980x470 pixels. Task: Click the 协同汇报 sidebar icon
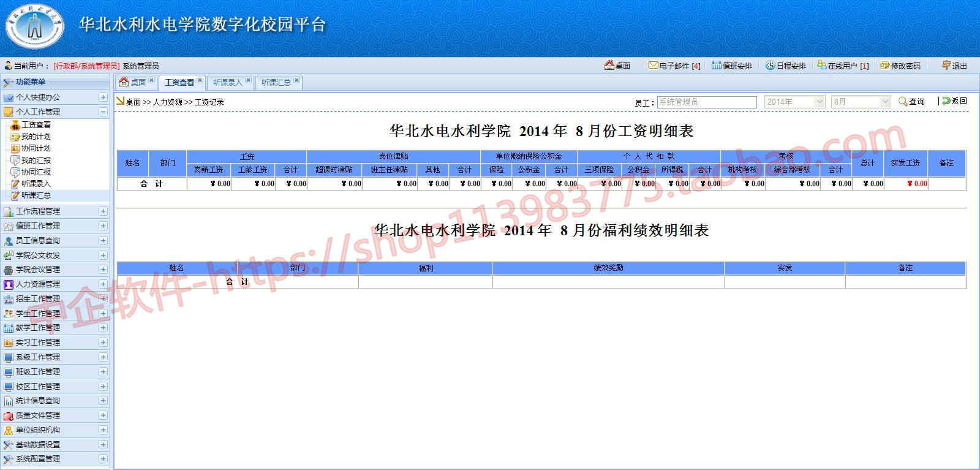click(x=15, y=172)
